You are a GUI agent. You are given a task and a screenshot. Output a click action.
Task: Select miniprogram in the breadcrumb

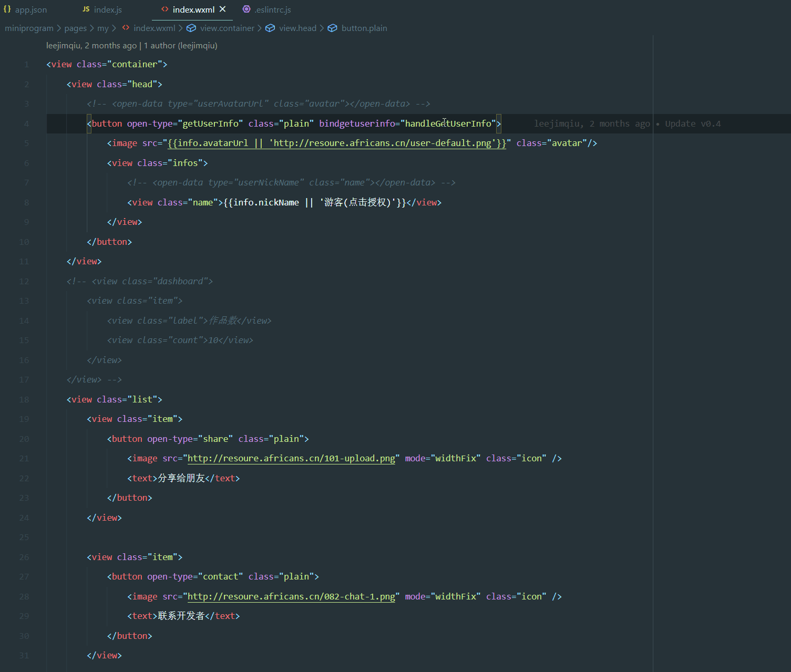(x=29, y=28)
